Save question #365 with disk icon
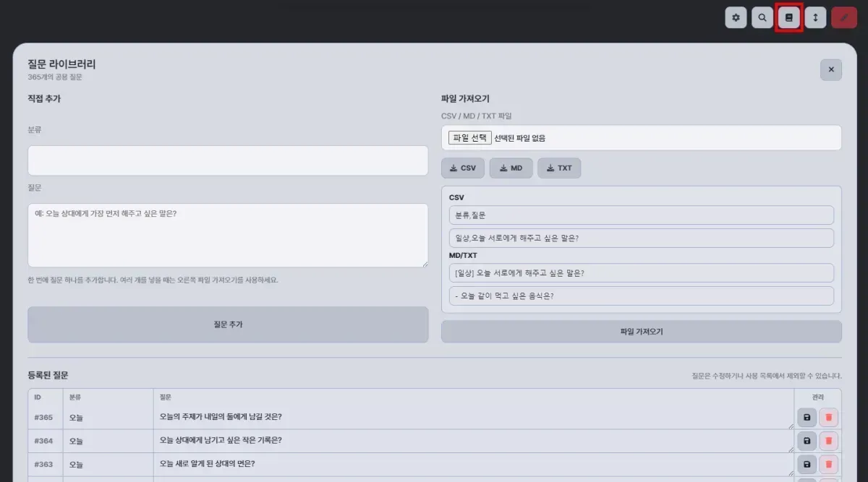The width and height of the screenshot is (868, 482). pos(807,418)
